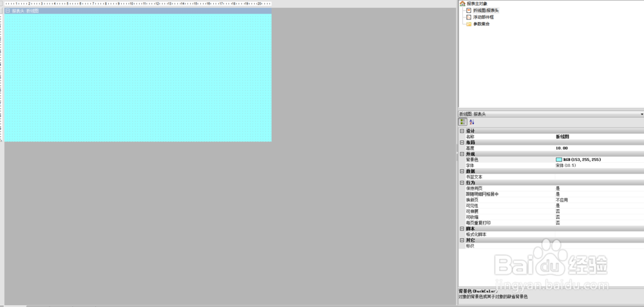Select the 背景色 property label
The image size is (644, 307).
click(472, 160)
